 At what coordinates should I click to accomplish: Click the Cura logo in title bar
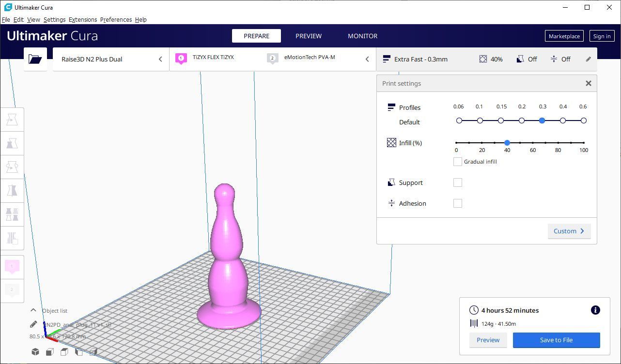8,7
